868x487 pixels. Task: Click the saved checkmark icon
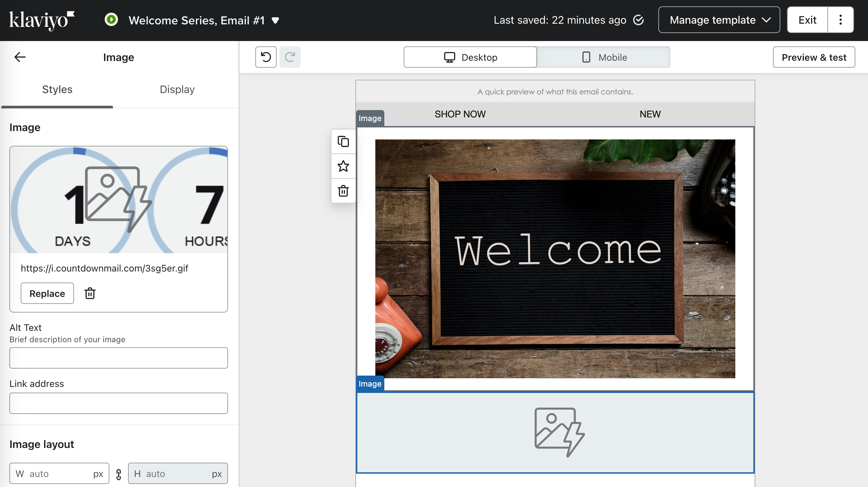coord(638,20)
